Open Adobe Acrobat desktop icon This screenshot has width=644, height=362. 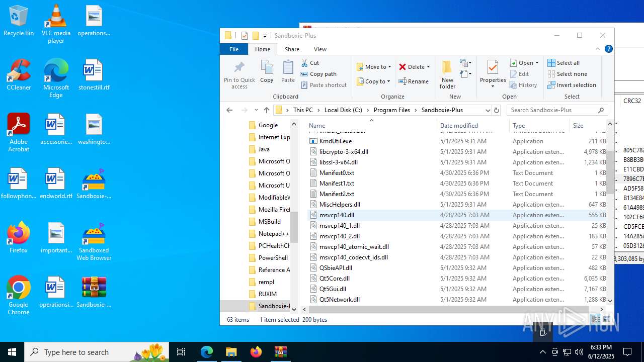[19, 132]
